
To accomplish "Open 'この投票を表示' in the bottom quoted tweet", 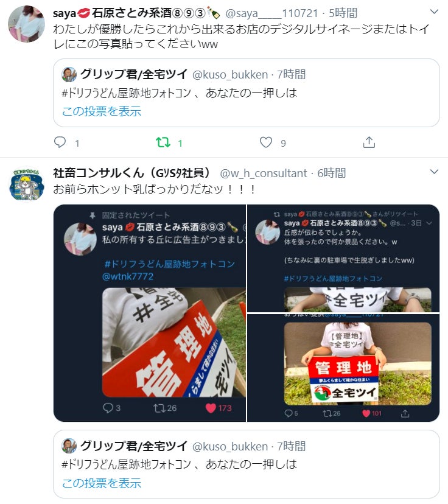I will pyautogui.click(x=102, y=483).
